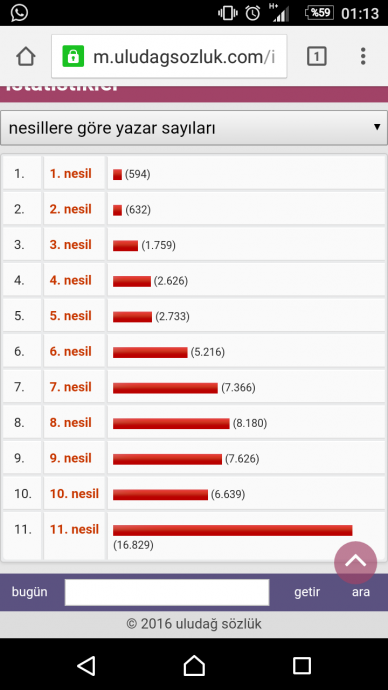Open the '6. nesil' link

point(70,351)
